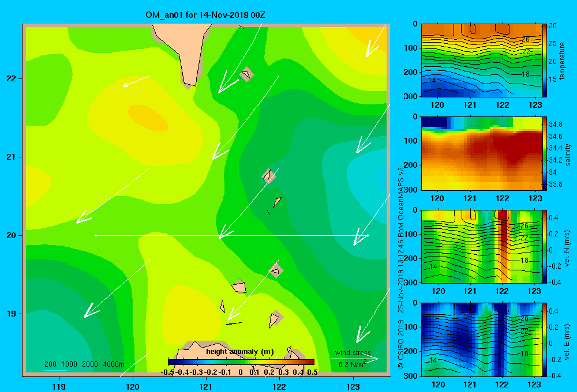
Task: Click longitude label "120" under main map
Action: tap(133, 386)
